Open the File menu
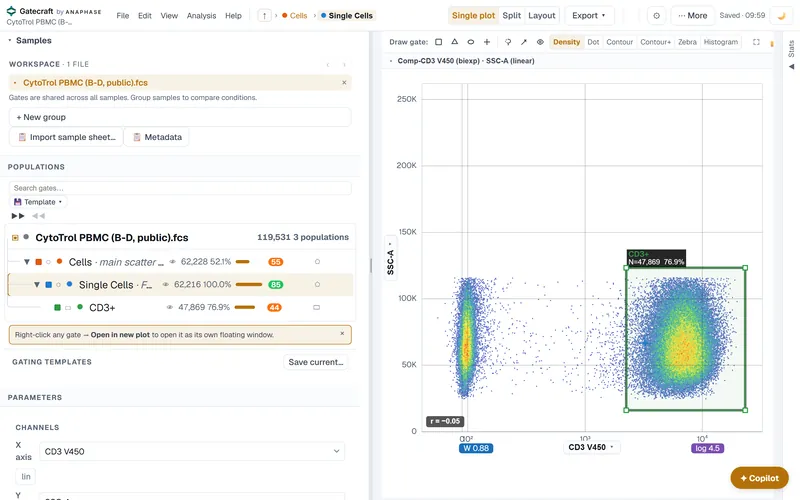 (x=122, y=16)
